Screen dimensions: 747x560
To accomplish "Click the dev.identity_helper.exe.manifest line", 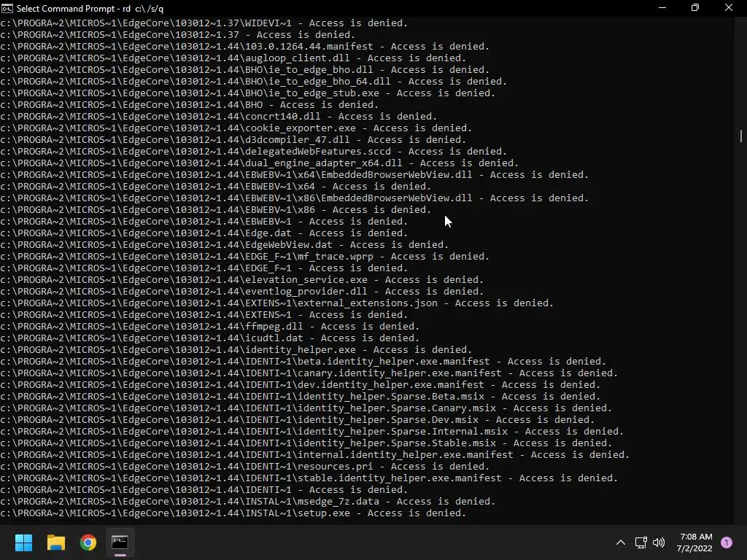I will point(300,385).
